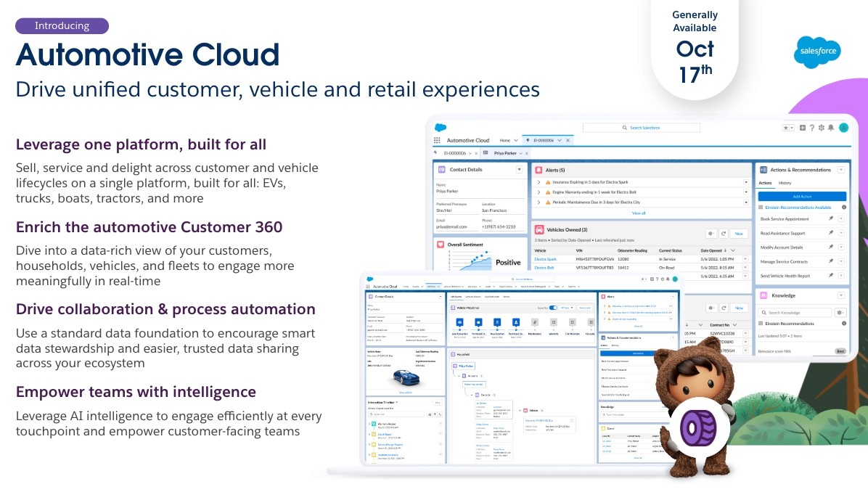Click the Overall Sentiment heart icon
The image size is (868, 492).
[x=441, y=244]
